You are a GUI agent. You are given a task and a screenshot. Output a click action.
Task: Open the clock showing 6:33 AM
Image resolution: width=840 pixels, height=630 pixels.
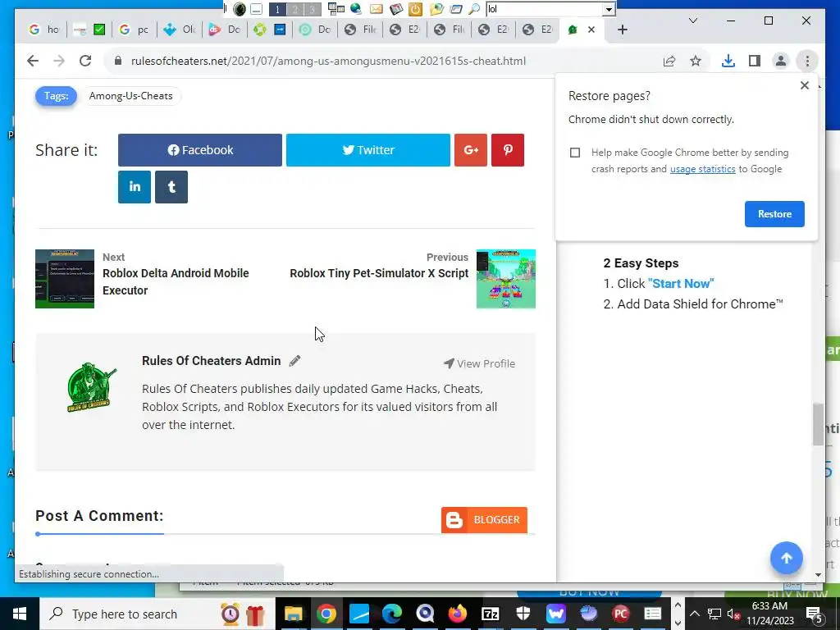769,614
